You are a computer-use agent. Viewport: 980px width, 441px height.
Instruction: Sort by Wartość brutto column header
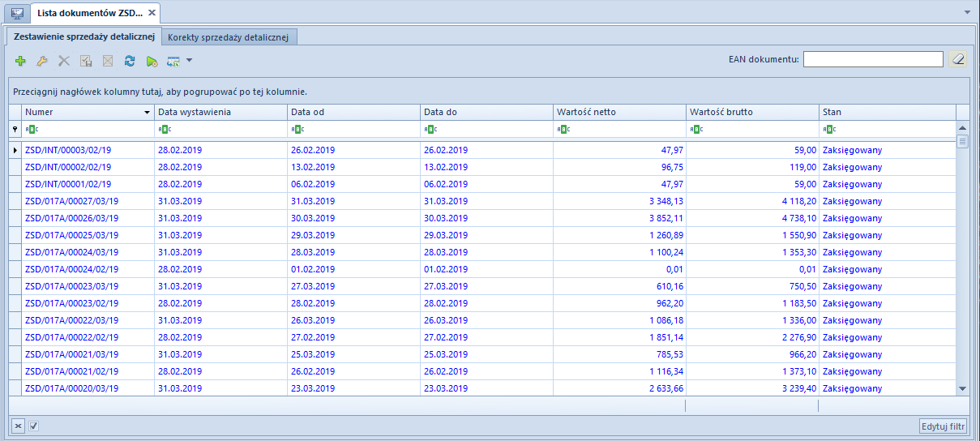(752, 112)
